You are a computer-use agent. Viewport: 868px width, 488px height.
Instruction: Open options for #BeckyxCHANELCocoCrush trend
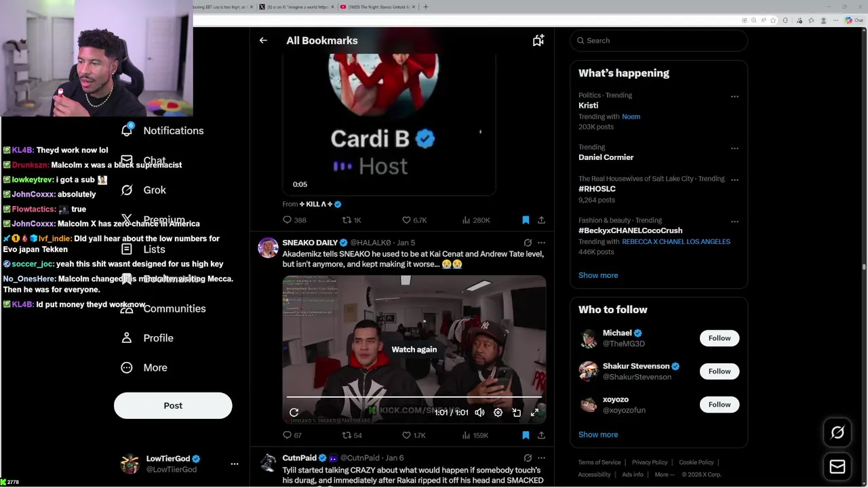(x=734, y=221)
